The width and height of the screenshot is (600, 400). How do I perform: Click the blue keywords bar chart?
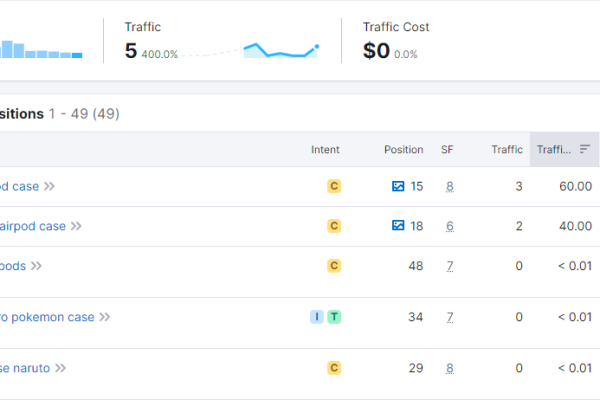tap(41, 49)
